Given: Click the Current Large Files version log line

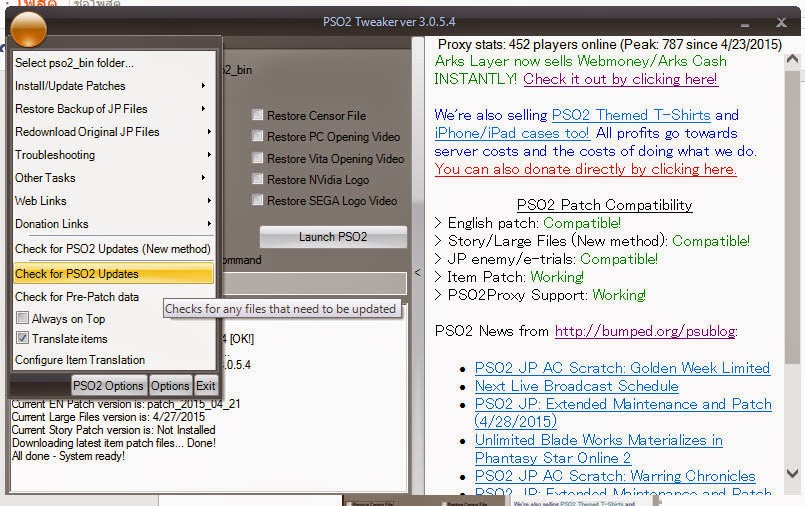Looking at the screenshot, I should [108, 417].
